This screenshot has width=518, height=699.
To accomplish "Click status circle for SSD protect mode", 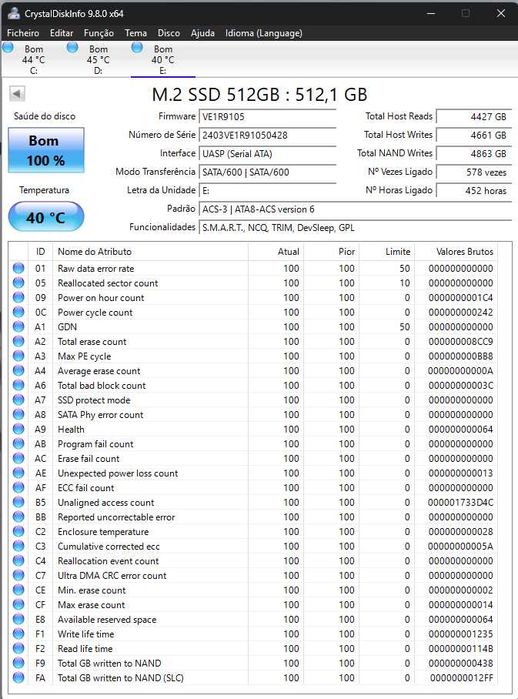I will click(x=18, y=399).
